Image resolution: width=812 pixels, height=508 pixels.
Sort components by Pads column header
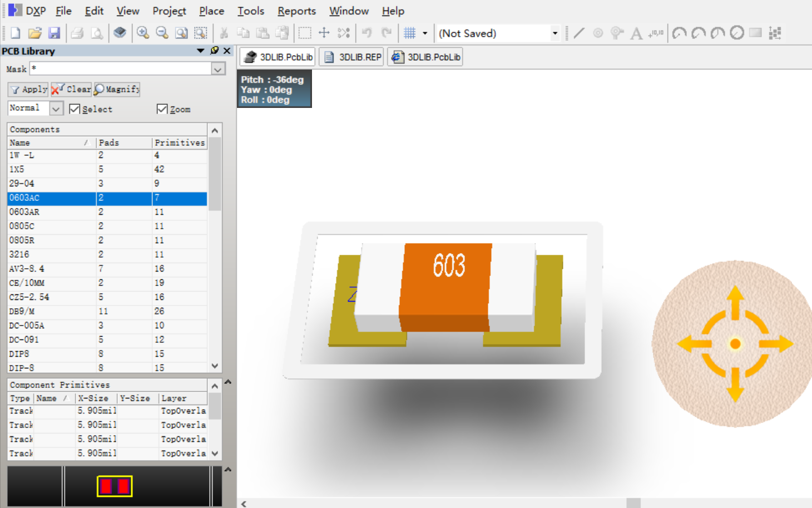pyautogui.click(x=124, y=142)
